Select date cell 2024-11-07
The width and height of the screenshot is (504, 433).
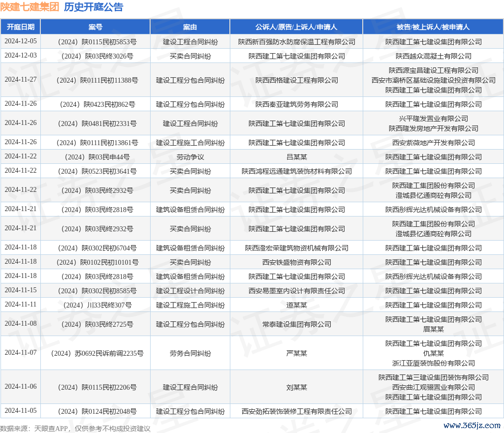[21, 353]
